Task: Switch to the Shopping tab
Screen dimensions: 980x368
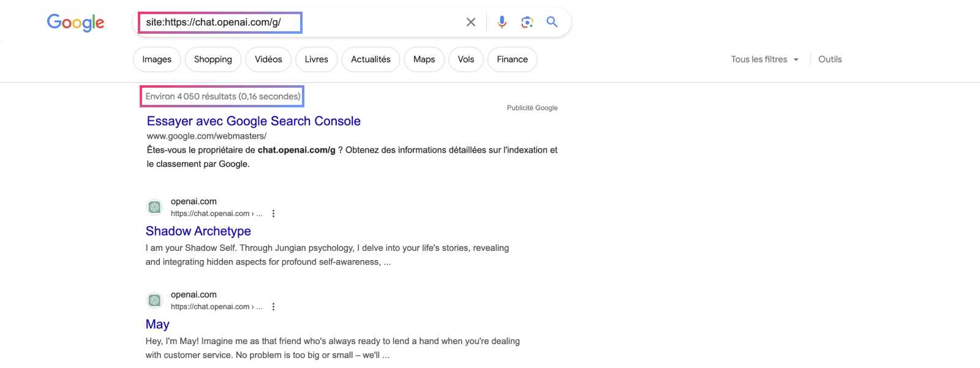Action: (213, 59)
